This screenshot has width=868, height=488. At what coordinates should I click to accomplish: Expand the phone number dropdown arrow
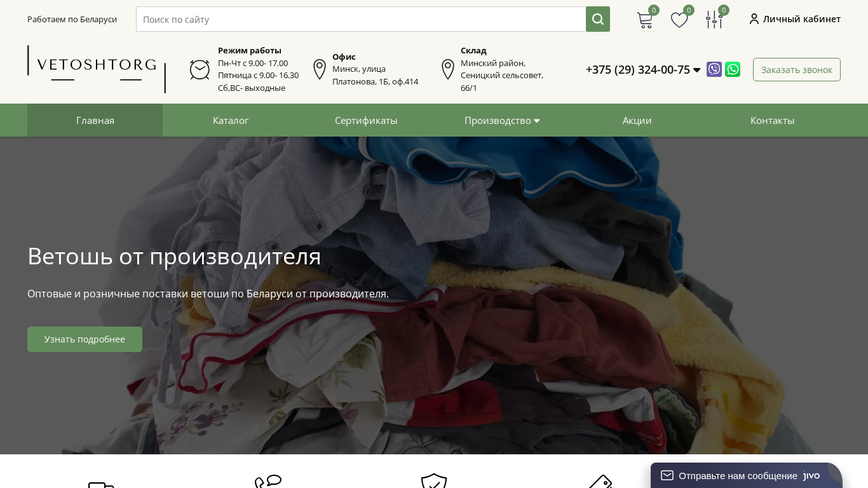(696, 70)
